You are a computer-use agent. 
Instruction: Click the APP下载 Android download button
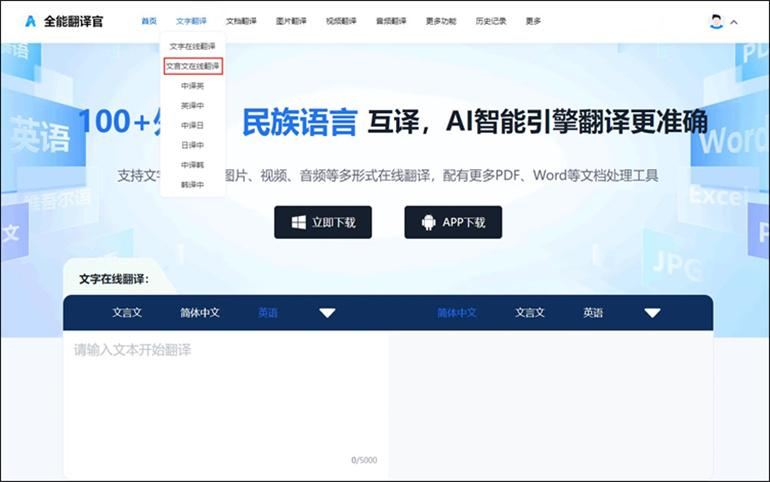point(453,222)
